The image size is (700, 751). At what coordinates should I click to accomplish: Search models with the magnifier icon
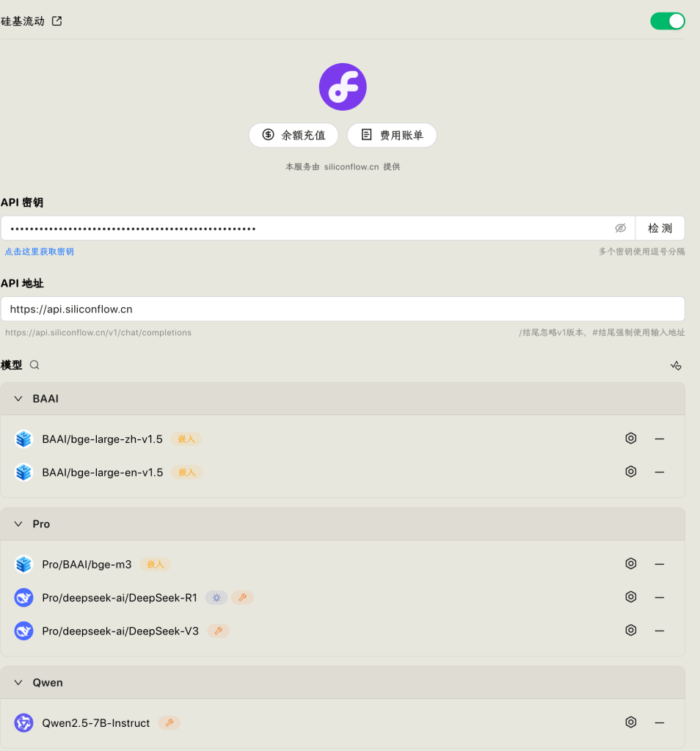click(34, 365)
